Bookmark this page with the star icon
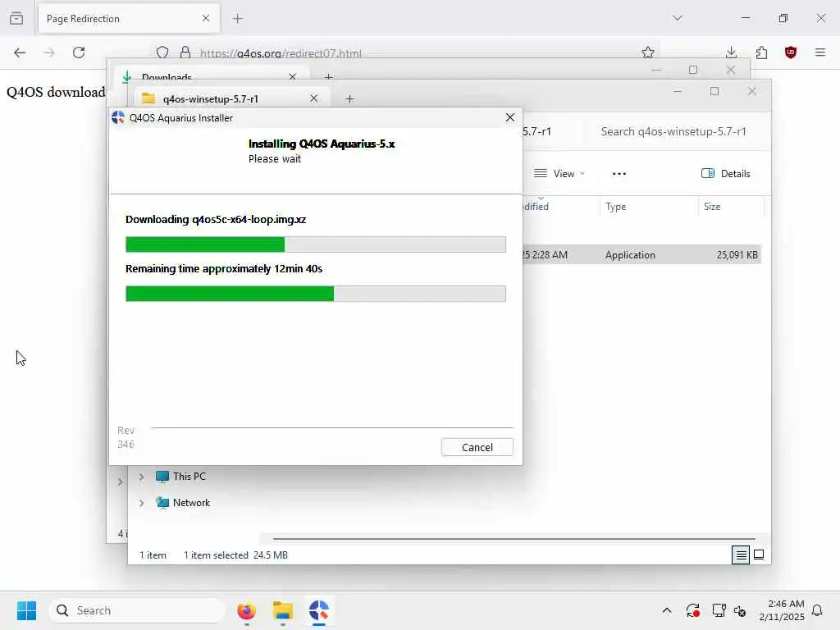Image resolution: width=840 pixels, height=630 pixels. 648,52
